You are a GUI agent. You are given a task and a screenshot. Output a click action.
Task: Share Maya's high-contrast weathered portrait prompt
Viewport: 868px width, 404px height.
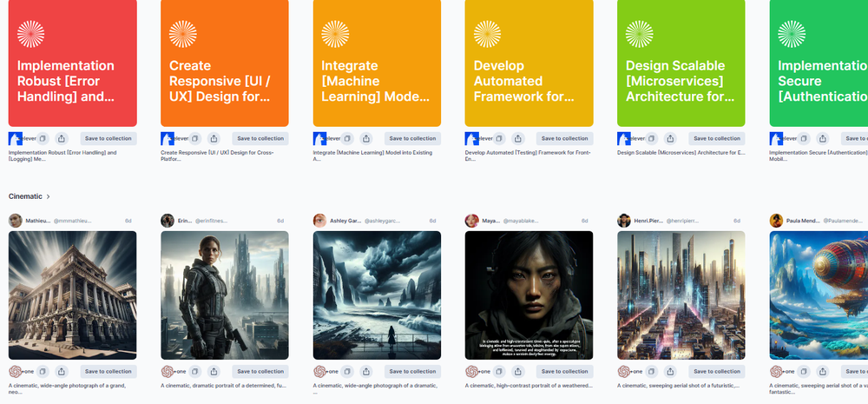tap(518, 371)
